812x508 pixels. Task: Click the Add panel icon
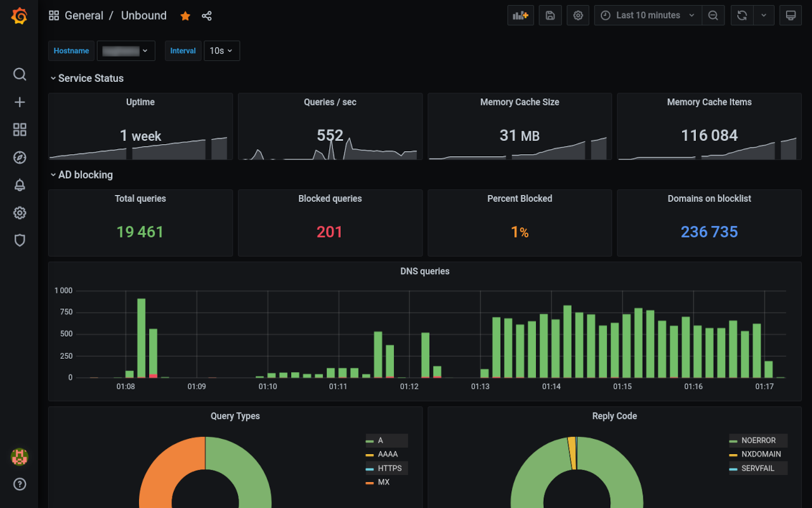click(x=520, y=15)
